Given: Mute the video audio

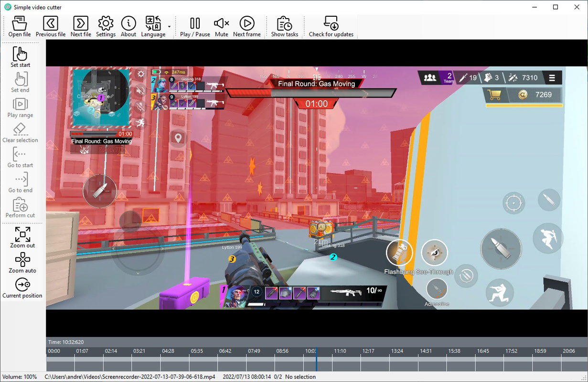Looking at the screenshot, I should click(x=222, y=27).
